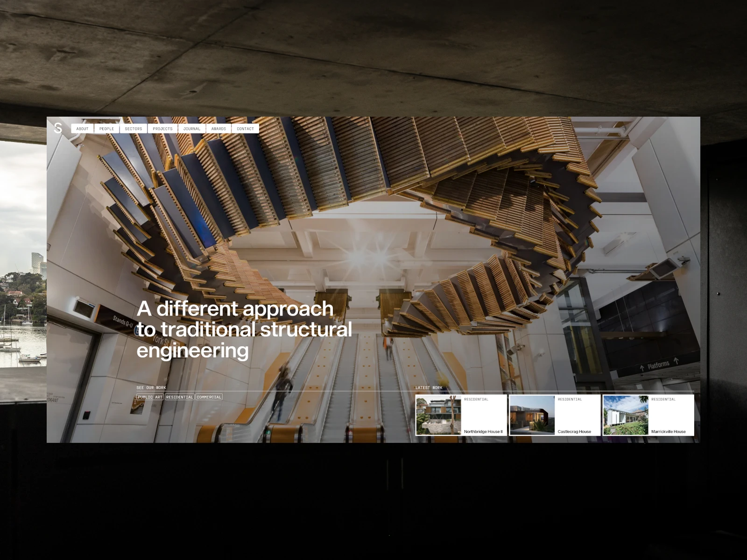
Task: Open the Awards nav item
Action: click(218, 129)
